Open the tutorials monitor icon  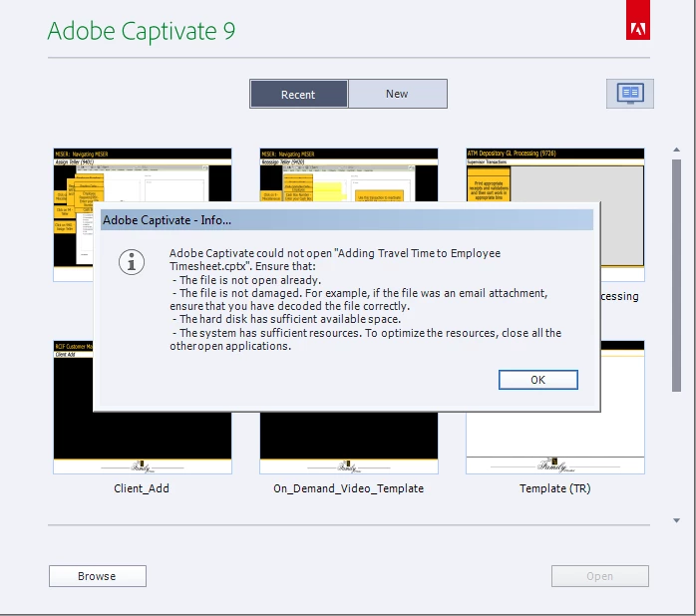coord(630,94)
